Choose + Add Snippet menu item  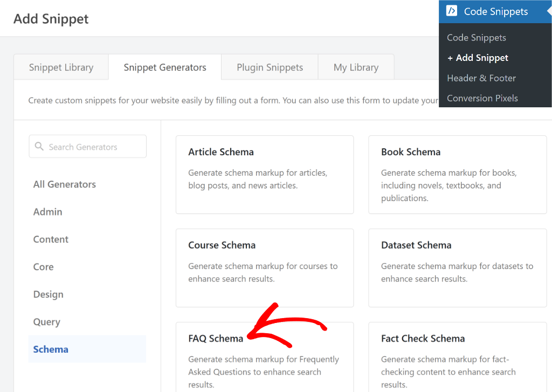pyautogui.click(x=478, y=58)
